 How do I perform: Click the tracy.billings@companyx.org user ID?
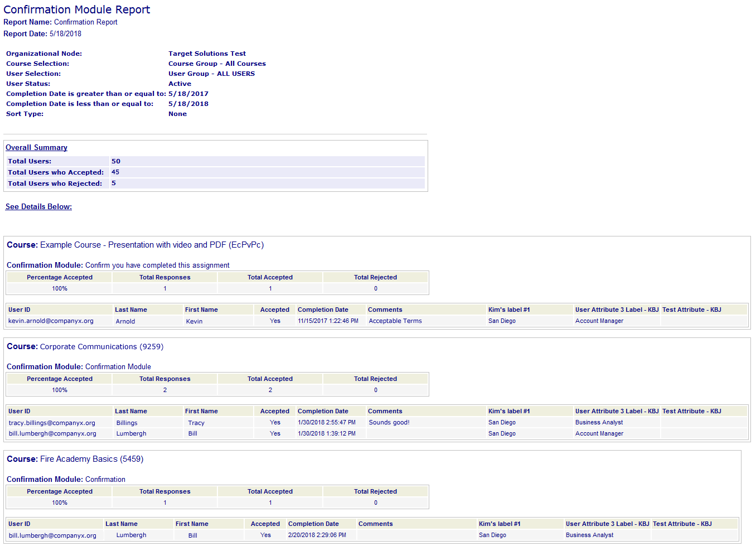[x=52, y=423]
